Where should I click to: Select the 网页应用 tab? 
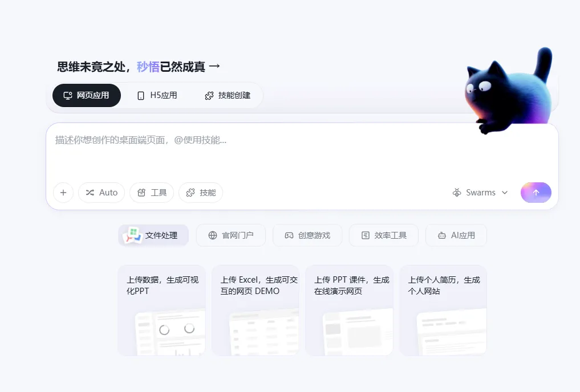87,95
